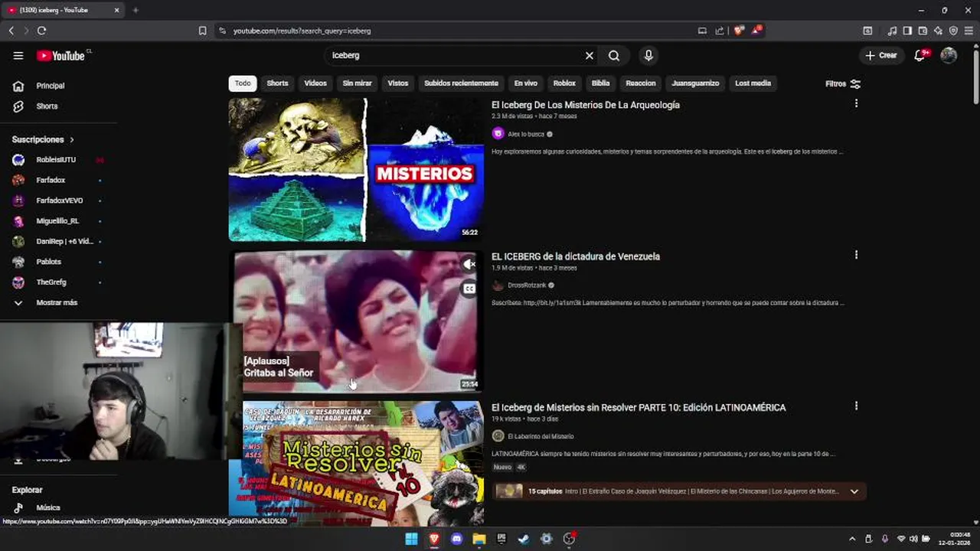Bookmark this page from the address bar
Viewport: 980px width, 551px height.
pyautogui.click(x=202, y=31)
